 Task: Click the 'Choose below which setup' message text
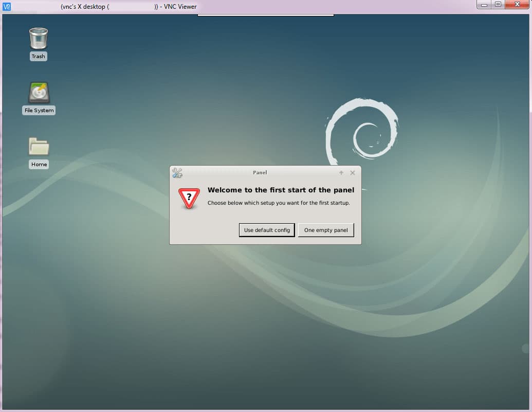tap(279, 203)
